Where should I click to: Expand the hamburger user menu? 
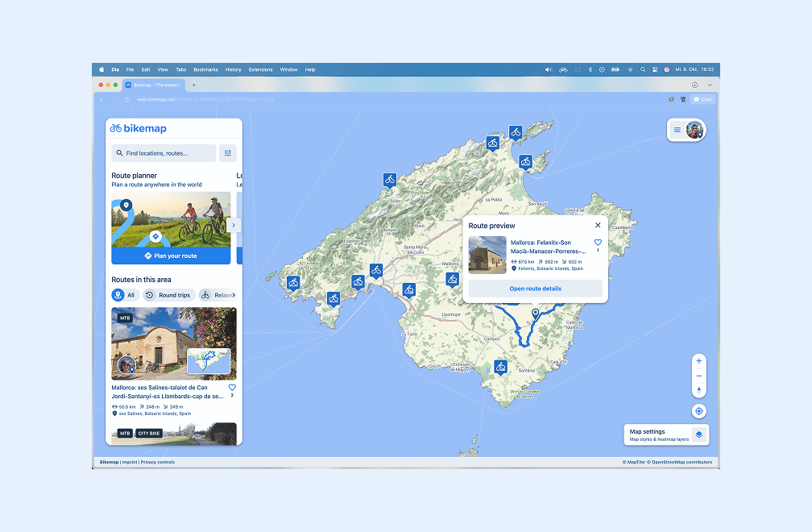677,130
